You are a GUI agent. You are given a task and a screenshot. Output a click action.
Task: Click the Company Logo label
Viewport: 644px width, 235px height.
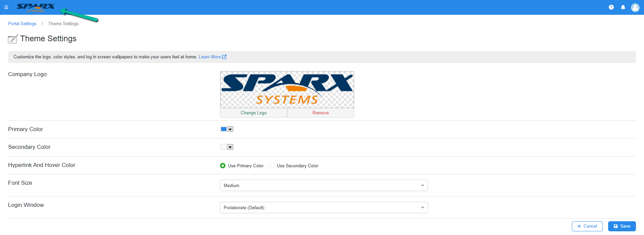[28, 74]
